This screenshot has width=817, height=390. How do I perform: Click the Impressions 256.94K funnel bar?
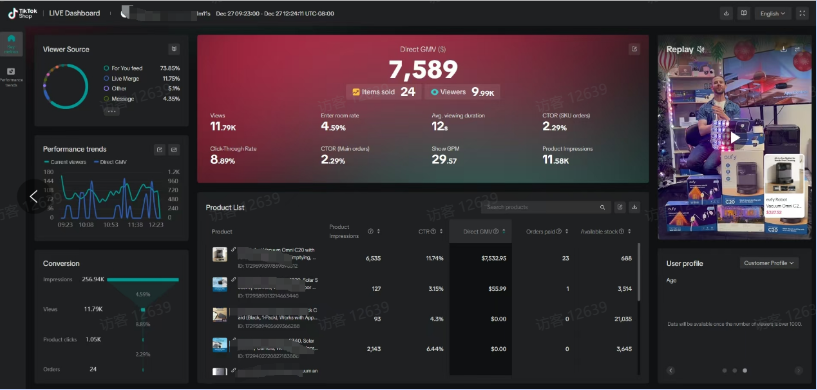coord(143,280)
